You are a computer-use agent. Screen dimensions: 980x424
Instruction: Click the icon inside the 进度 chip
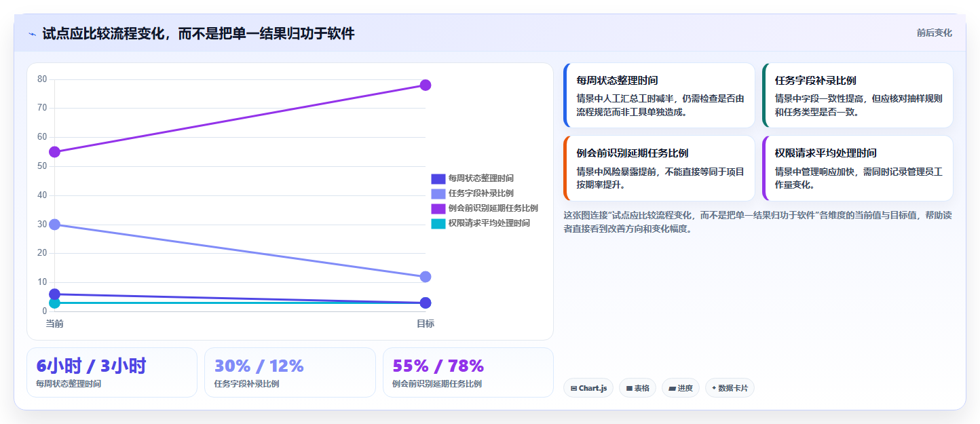(x=672, y=389)
